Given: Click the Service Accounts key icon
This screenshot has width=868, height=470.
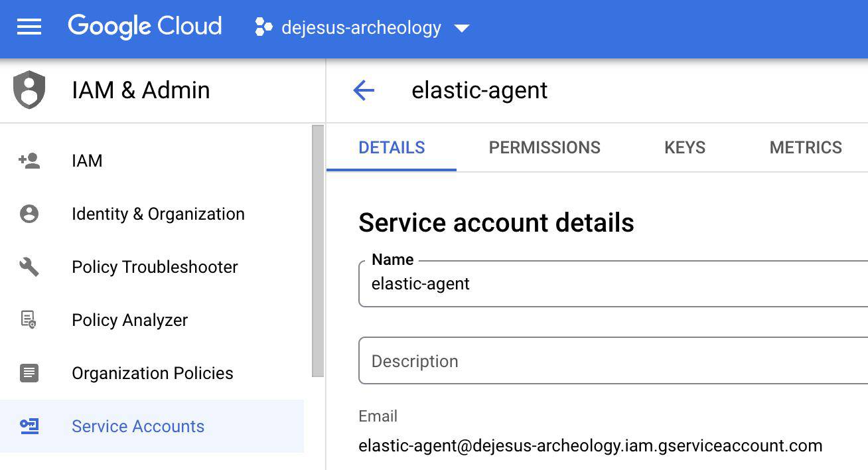Looking at the screenshot, I should 29,426.
